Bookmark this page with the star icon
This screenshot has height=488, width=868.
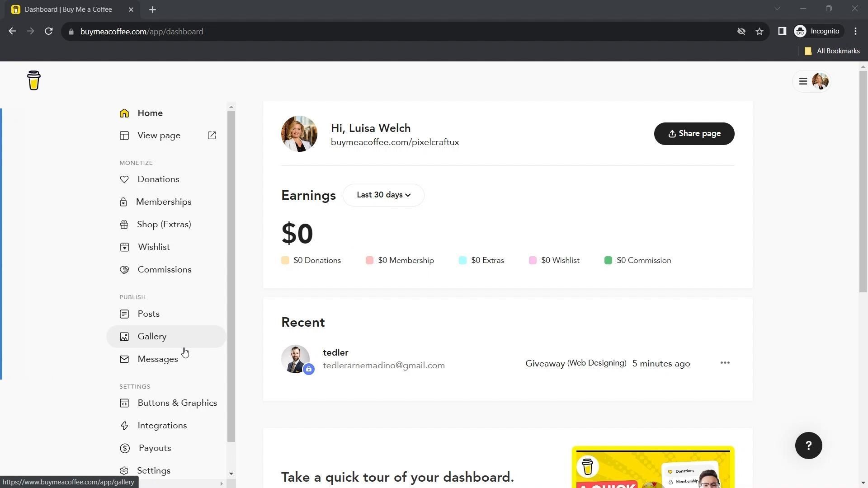pyautogui.click(x=759, y=32)
